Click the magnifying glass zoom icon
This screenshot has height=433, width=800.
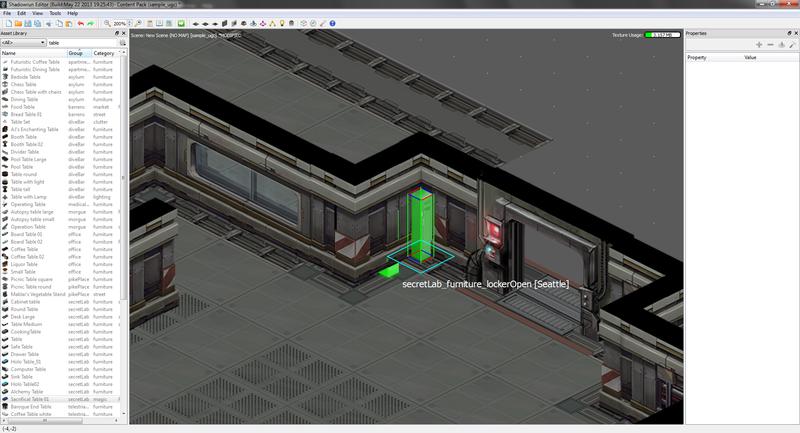pos(107,23)
